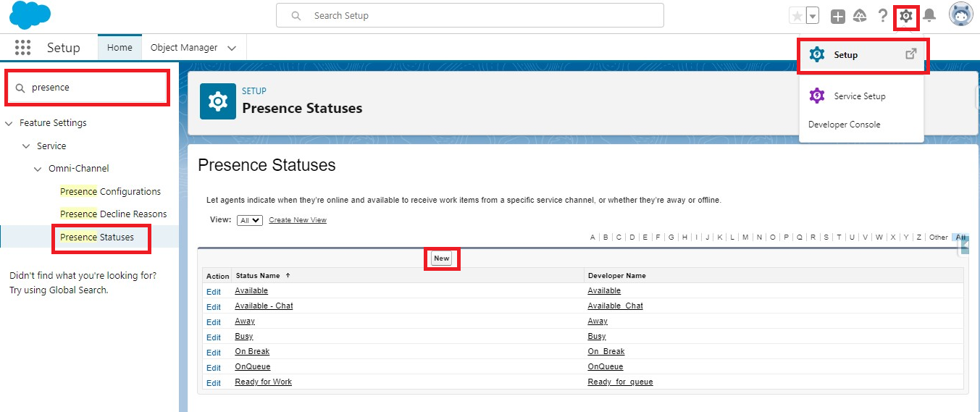Click the favorites star icon
This screenshot has width=980, height=412.
pyautogui.click(x=797, y=16)
